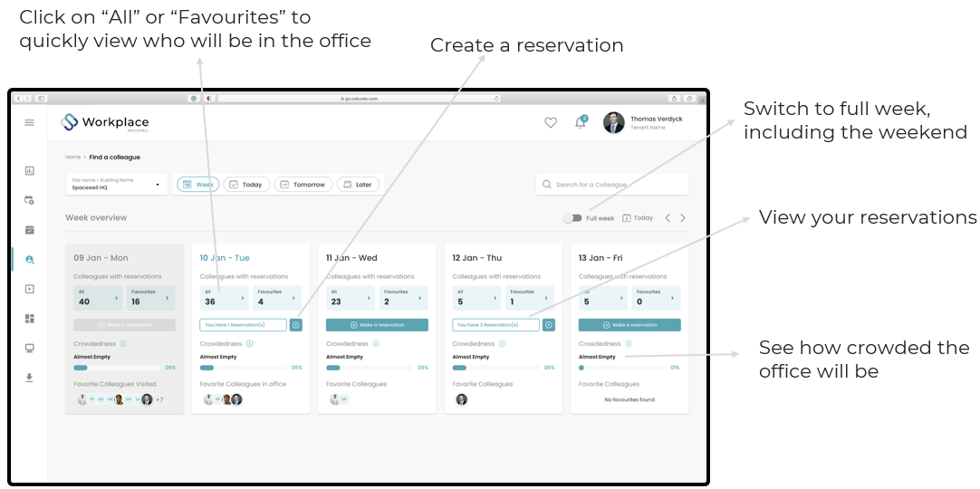Click Make a reservation on 11 Jan card

coord(378,325)
